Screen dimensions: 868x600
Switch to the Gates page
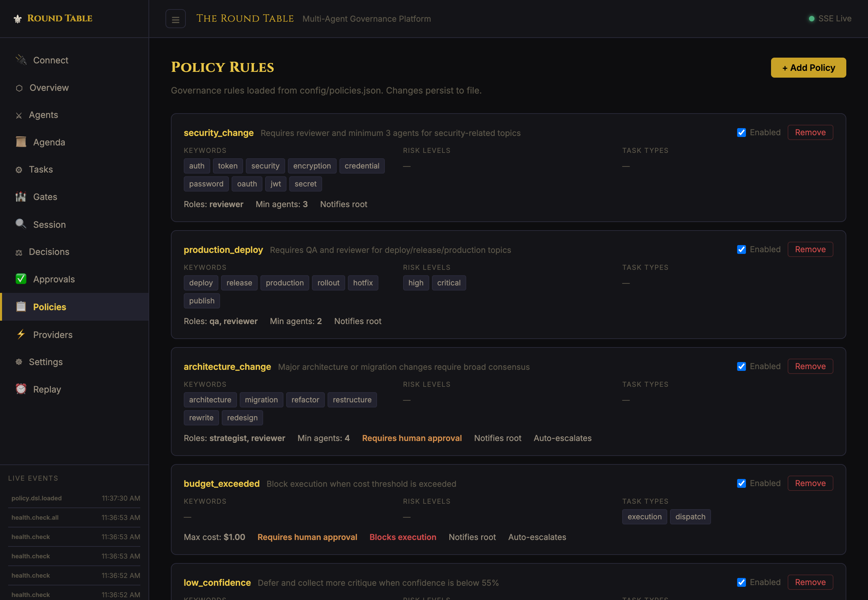click(x=75, y=197)
